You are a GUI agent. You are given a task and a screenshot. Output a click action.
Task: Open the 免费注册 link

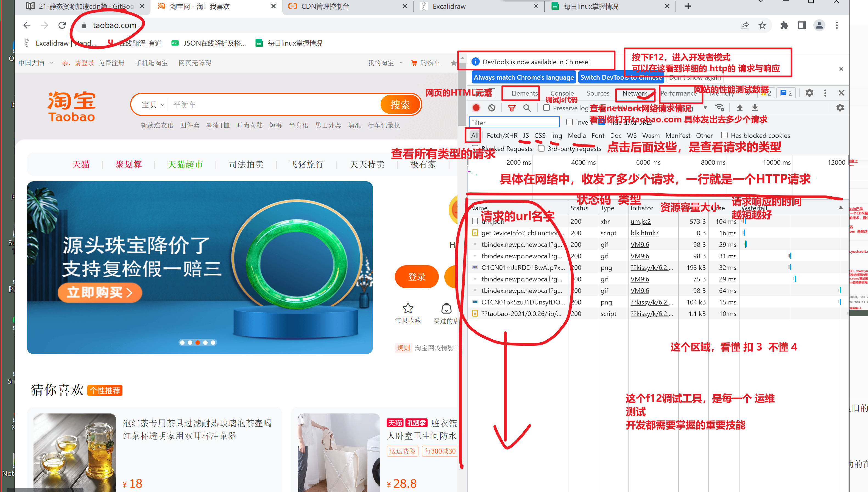pyautogui.click(x=111, y=63)
